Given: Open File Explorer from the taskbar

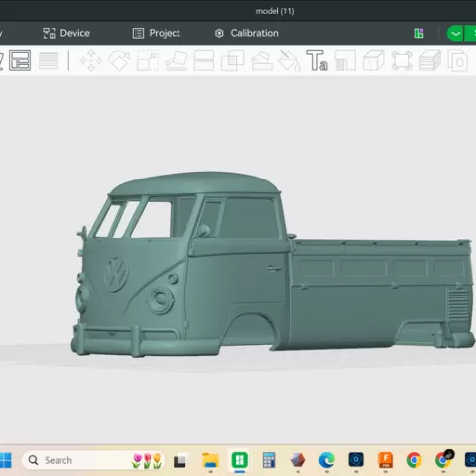Looking at the screenshot, I should point(210,460).
